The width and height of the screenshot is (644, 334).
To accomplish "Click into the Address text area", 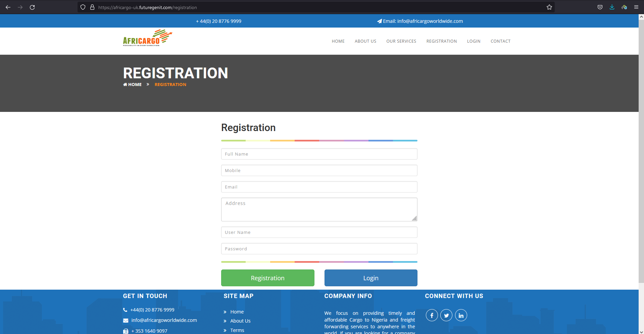I will [x=319, y=209].
